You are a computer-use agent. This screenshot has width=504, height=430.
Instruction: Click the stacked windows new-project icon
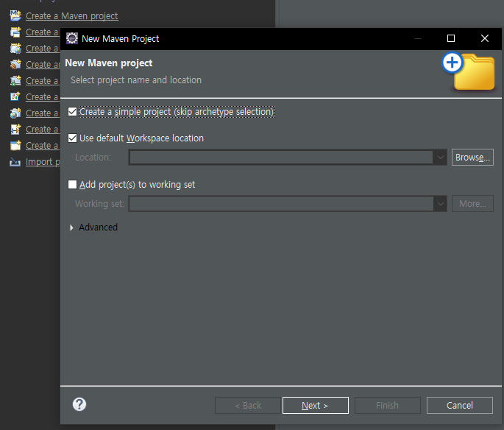[15, 32]
